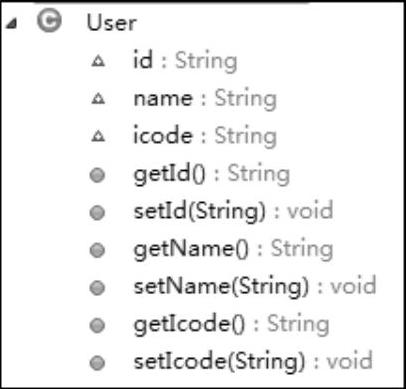Image resolution: width=406 pixels, height=389 pixels.
Task: Select the getId() method entry
Action: [x=212, y=174]
